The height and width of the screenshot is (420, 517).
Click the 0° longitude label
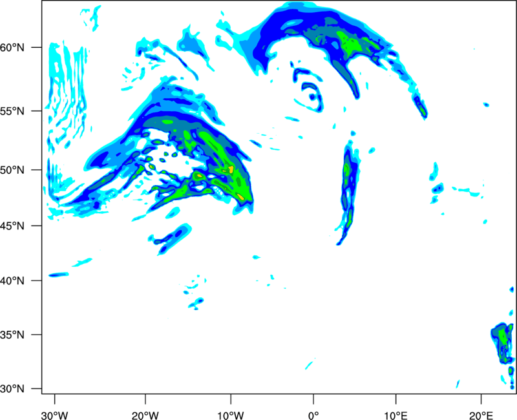pyautogui.click(x=313, y=415)
